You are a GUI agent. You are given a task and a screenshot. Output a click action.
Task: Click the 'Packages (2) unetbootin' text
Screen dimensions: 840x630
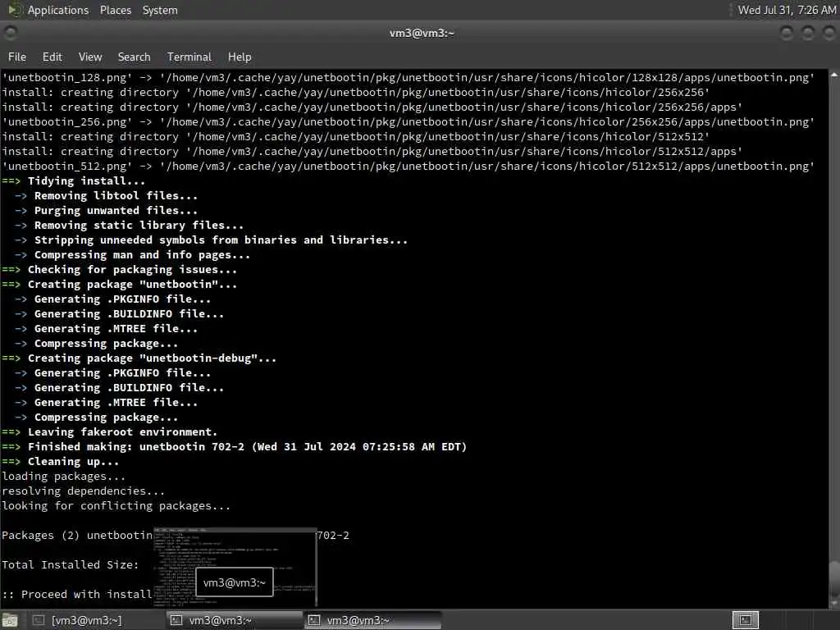77,535
